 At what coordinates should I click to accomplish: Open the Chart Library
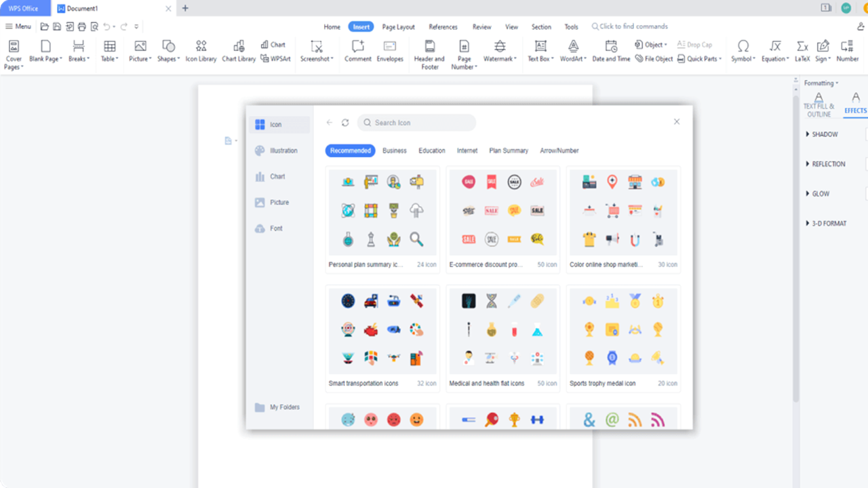238,51
